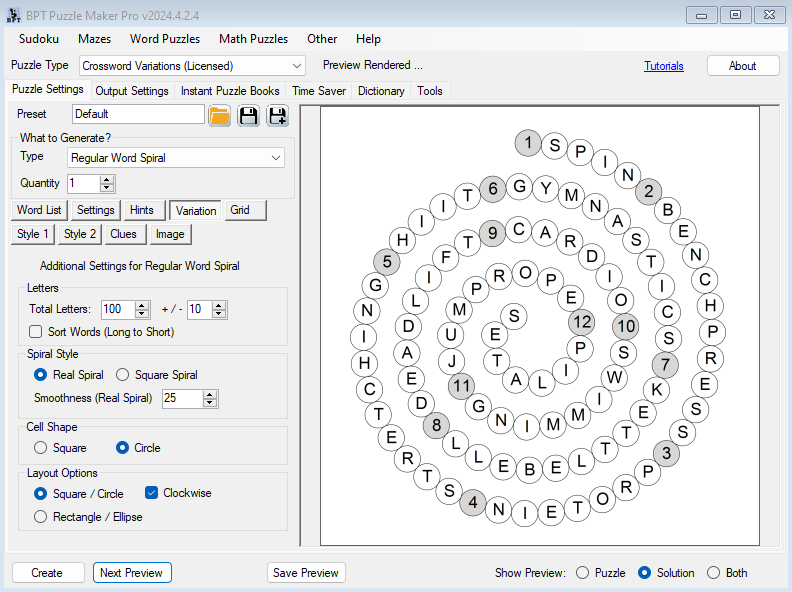Show the Puzzle preview only

click(583, 573)
